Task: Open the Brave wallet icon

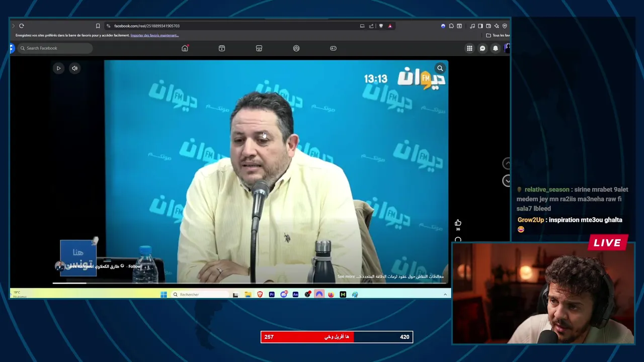Action: pyautogui.click(x=489, y=26)
